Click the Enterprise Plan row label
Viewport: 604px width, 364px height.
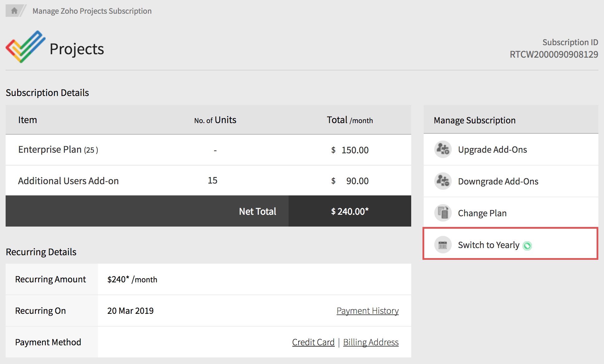pyautogui.click(x=58, y=150)
